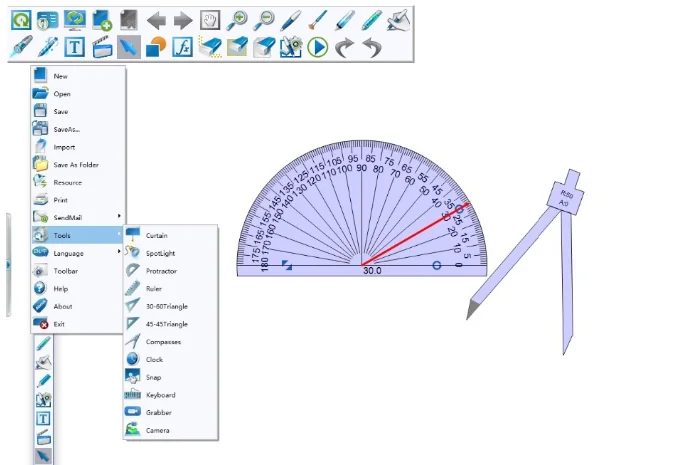Select the handwriting recognition tool in top toolbar

(398, 20)
